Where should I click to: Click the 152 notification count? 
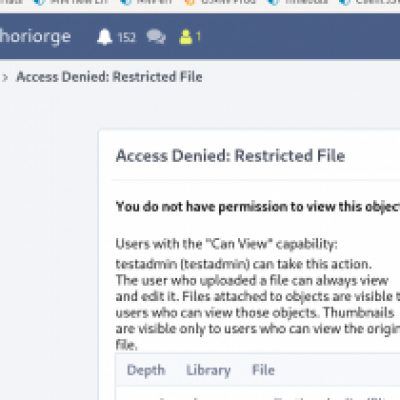[x=127, y=37]
